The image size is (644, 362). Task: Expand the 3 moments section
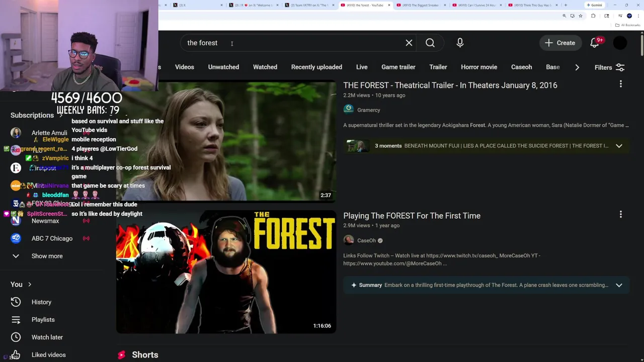[x=619, y=146]
